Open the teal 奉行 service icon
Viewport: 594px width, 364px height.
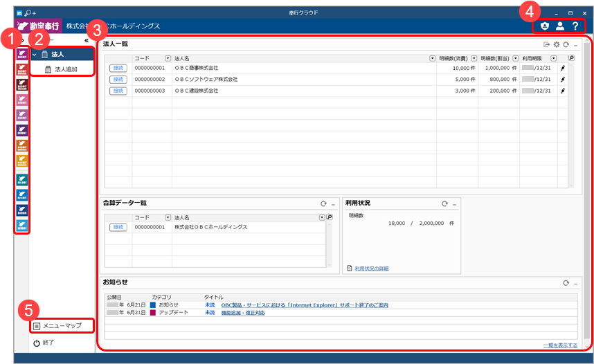coord(22,179)
